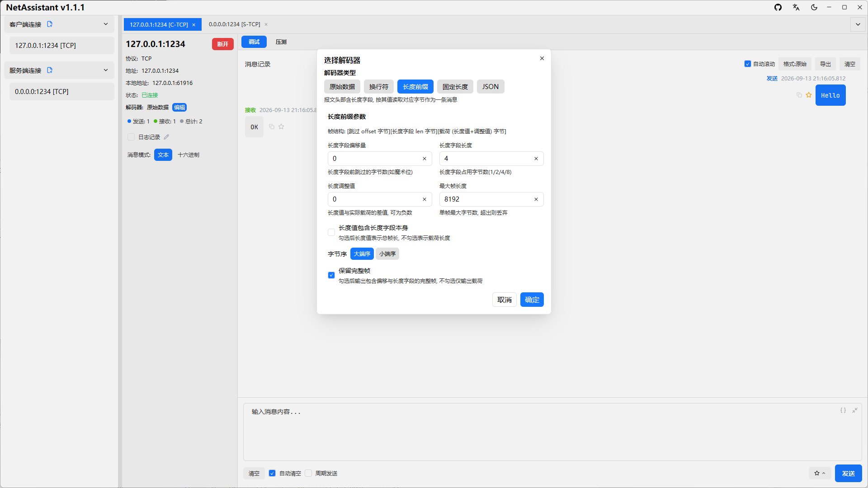The image size is (868, 488).
Task: Select big-endian byte order
Action: (362, 254)
